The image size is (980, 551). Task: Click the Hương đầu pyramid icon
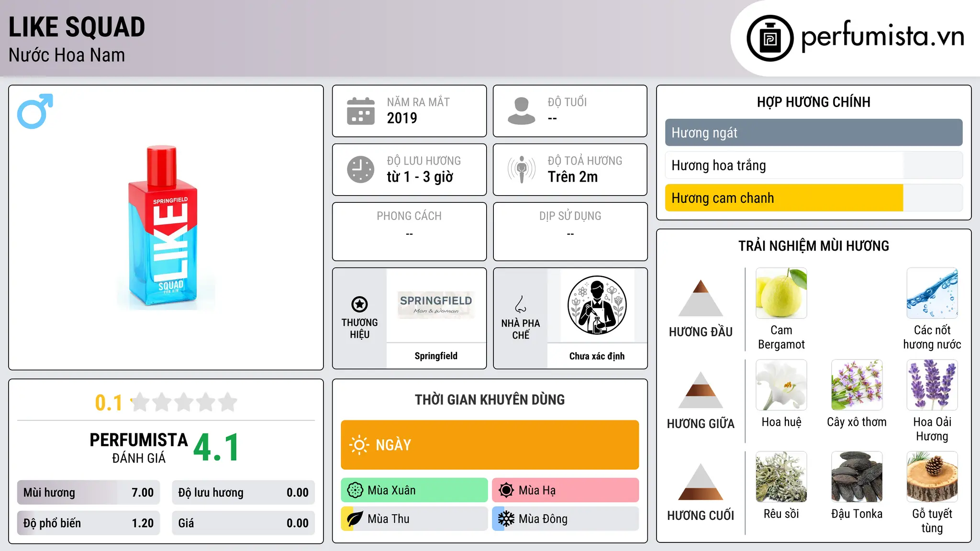pos(701,298)
